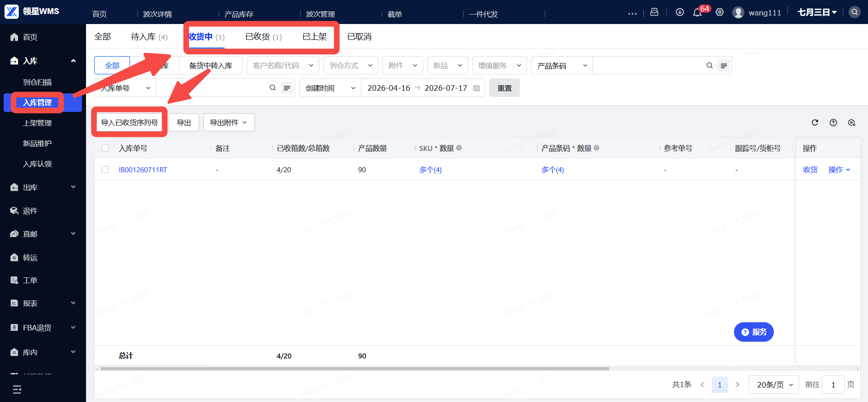Click the calendar icon in date range
Viewport: 868px width, 402px height.
click(x=476, y=88)
